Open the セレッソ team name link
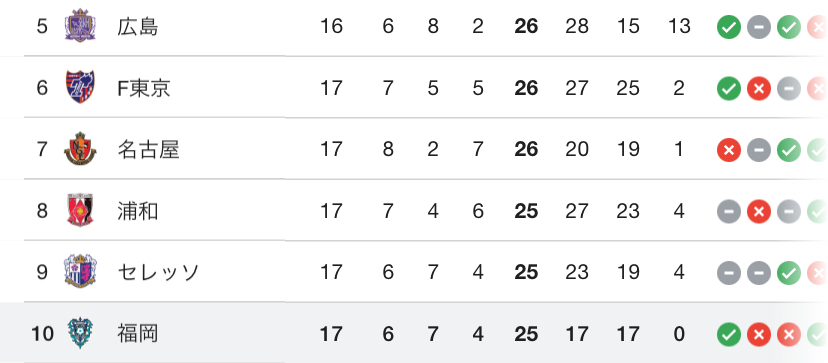The image size is (828, 363). tap(158, 273)
